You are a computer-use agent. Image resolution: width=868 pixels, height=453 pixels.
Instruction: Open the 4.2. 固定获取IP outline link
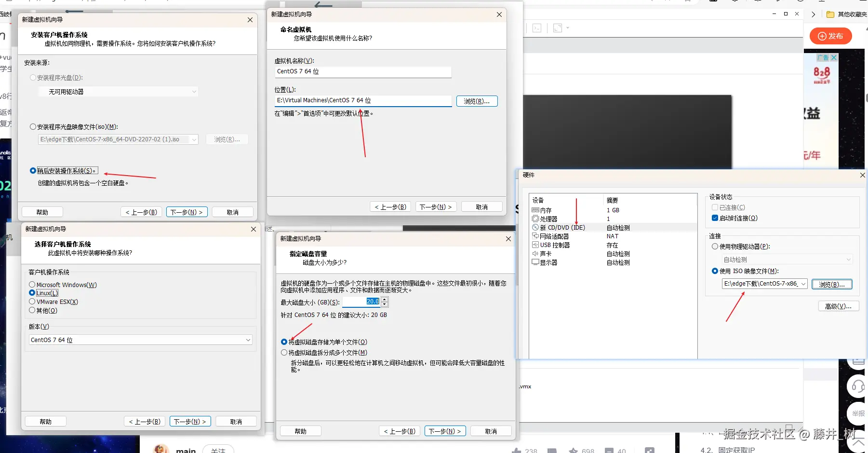tap(728, 450)
